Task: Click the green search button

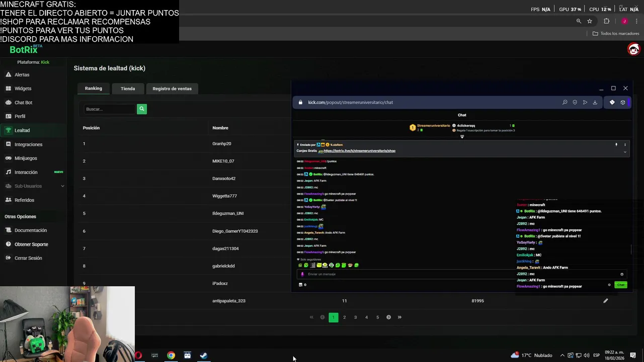Action: coord(142,109)
